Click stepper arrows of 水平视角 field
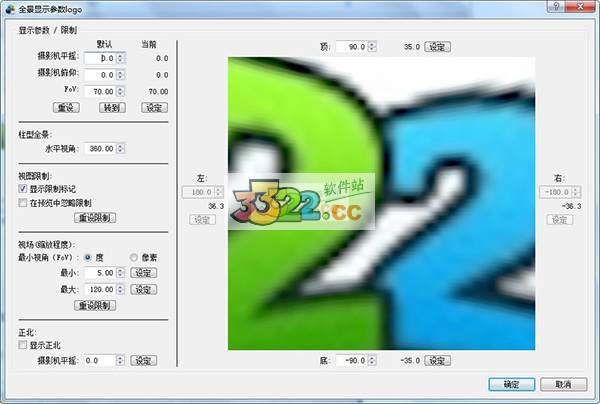 121,148
